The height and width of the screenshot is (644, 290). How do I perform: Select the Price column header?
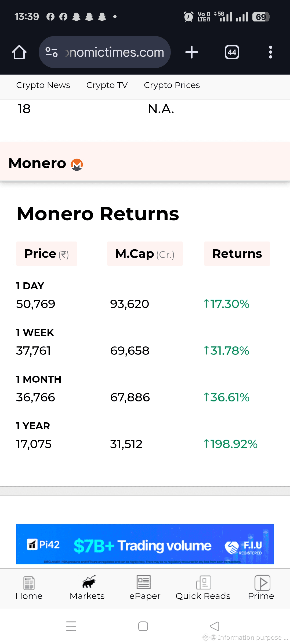pos(47,254)
